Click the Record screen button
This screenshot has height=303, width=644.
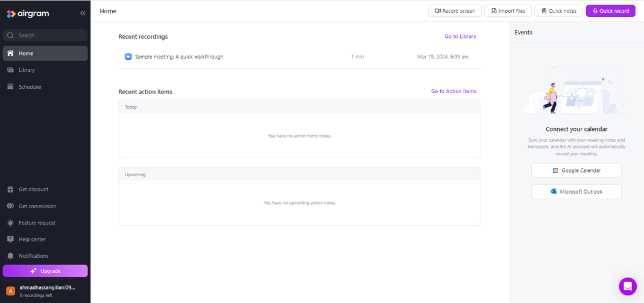[455, 11]
